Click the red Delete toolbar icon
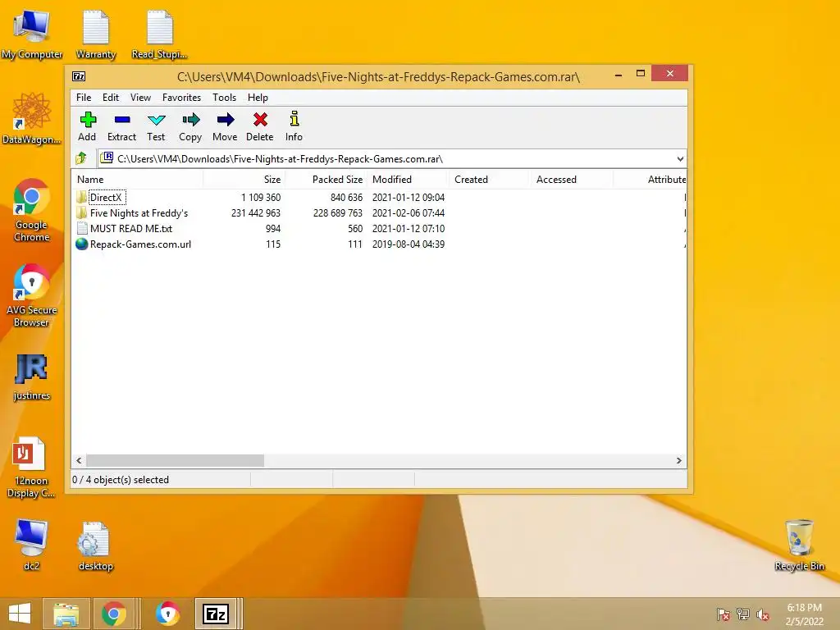Screen dimensions: 840x630 pos(260,120)
